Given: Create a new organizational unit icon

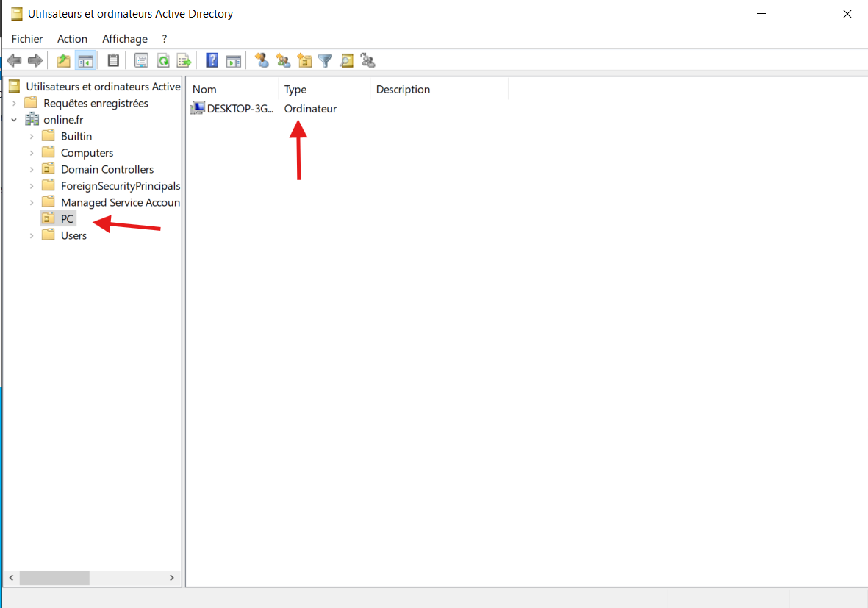Looking at the screenshot, I should pos(304,60).
